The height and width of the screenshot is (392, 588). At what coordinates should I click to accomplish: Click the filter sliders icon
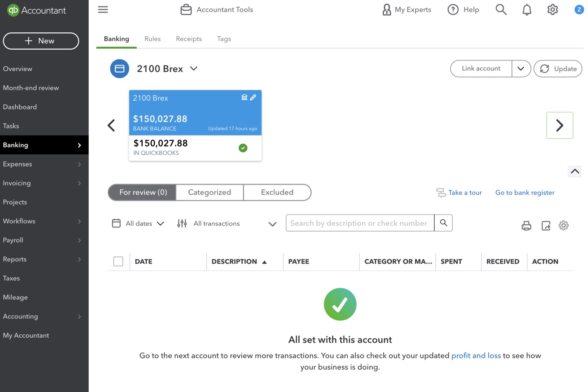point(182,223)
